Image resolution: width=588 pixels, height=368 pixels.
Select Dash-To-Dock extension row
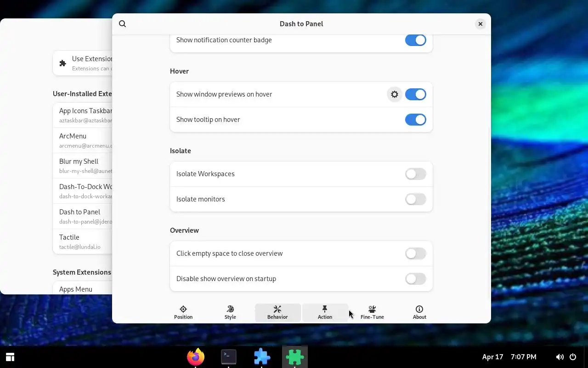coord(83,191)
